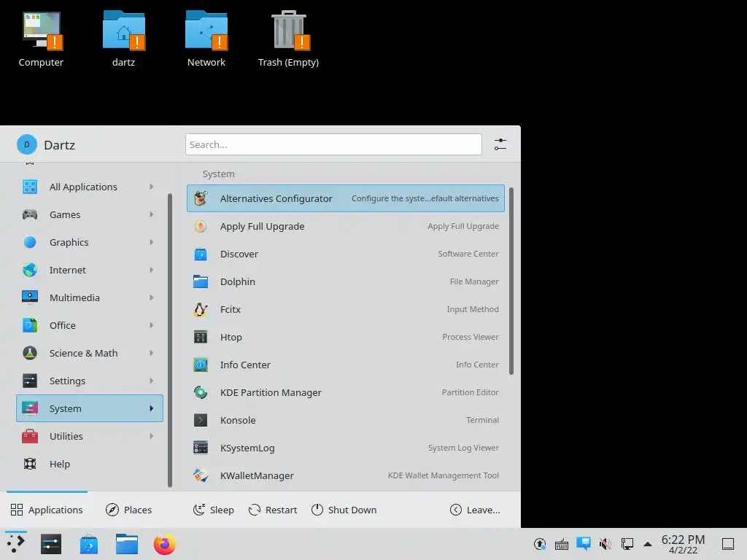Expand the Science & Math arrow
This screenshot has height=560, width=747.
[x=152, y=353]
